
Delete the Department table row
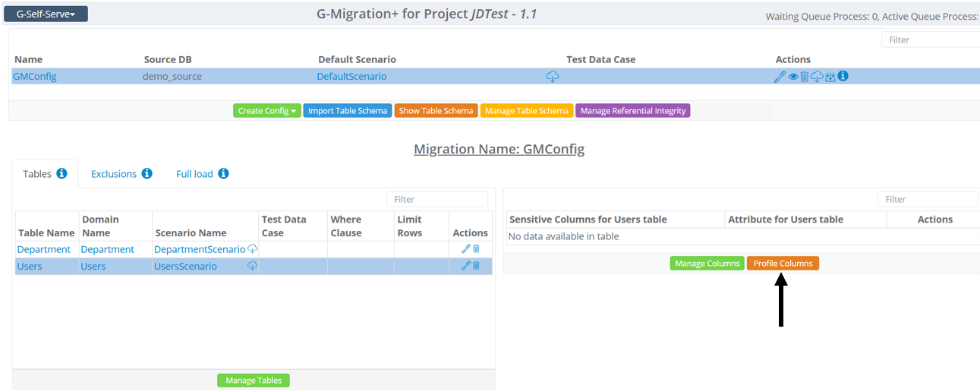[x=477, y=249]
